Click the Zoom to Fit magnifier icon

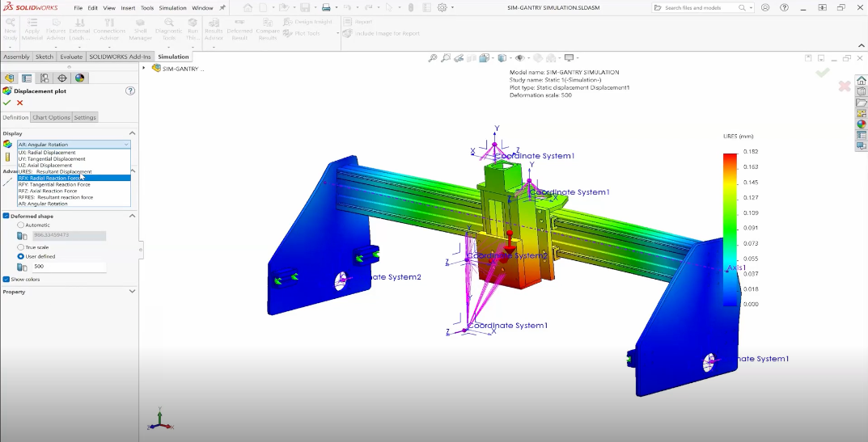tap(433, 58)
